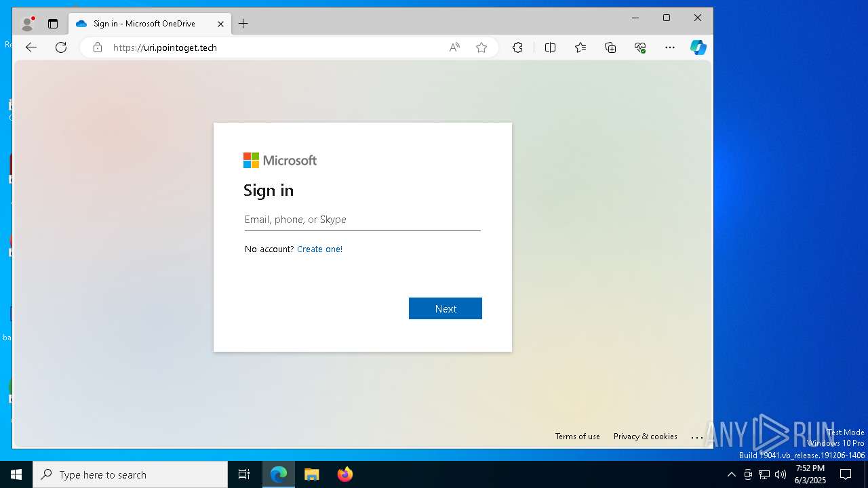The height and width of the screenshot is (488, 868).
Task: Click the browser back arrow
Action: (31, 47)
